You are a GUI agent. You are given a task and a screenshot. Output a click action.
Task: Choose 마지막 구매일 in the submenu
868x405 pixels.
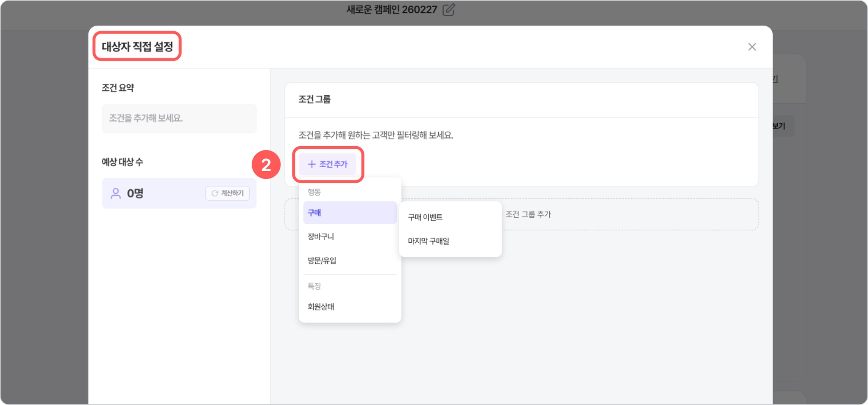(451, 241)
